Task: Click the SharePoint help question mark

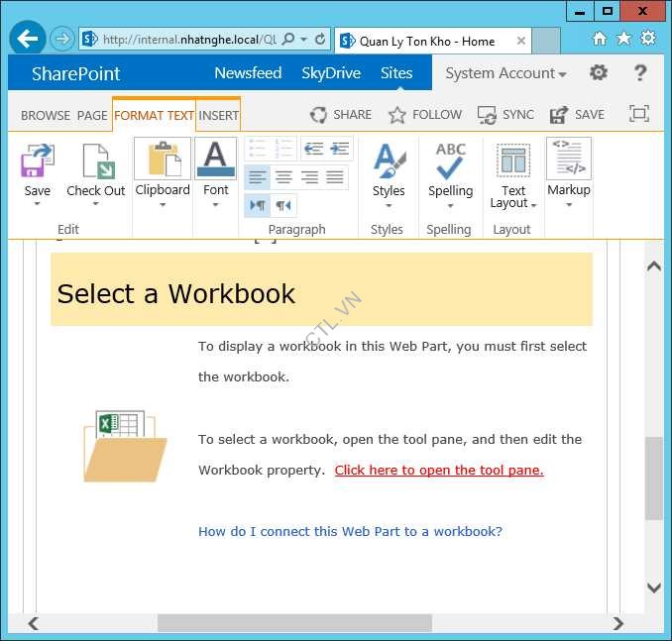Action: (640, 73)
